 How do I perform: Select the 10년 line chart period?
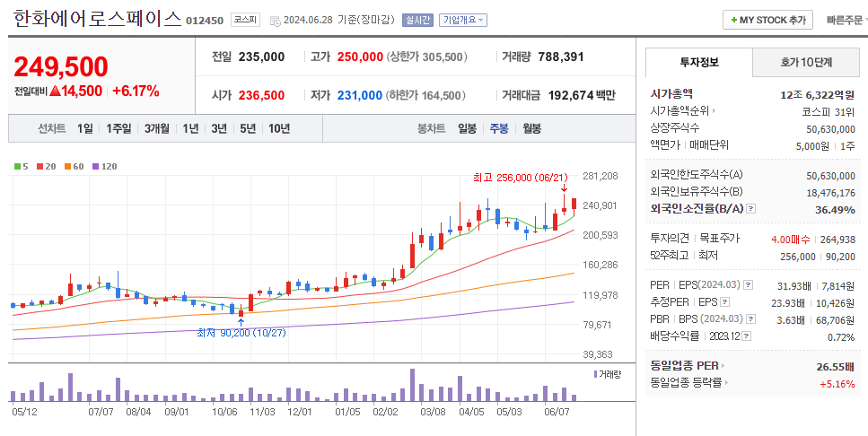coord(279,128)
